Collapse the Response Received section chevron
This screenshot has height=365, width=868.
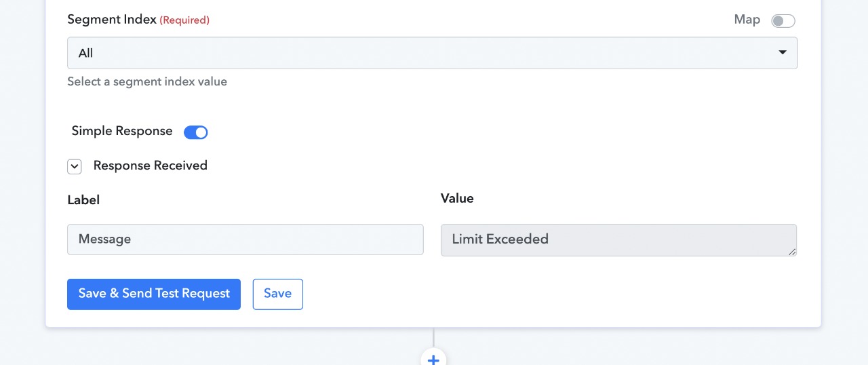point(75,166)
